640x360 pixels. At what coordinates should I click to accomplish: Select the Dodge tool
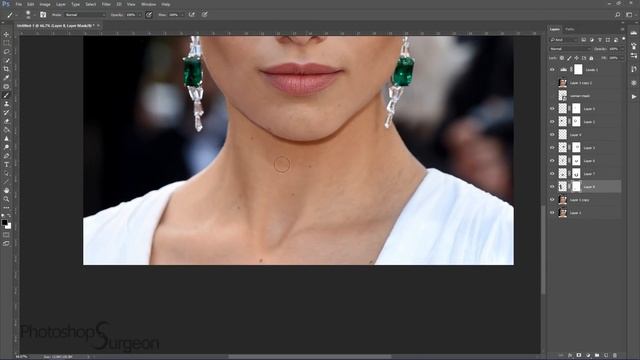tap(6, 147)
